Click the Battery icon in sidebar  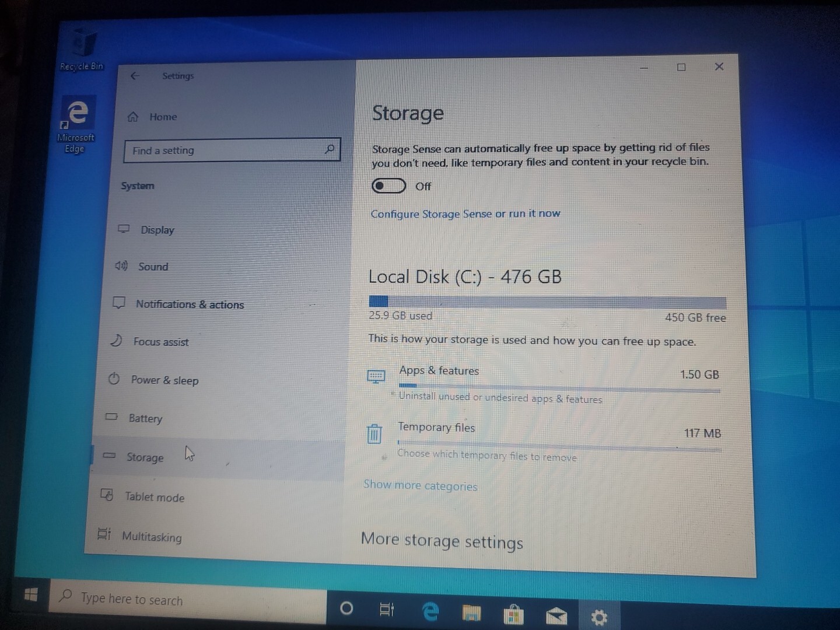(x=111, y=416)
